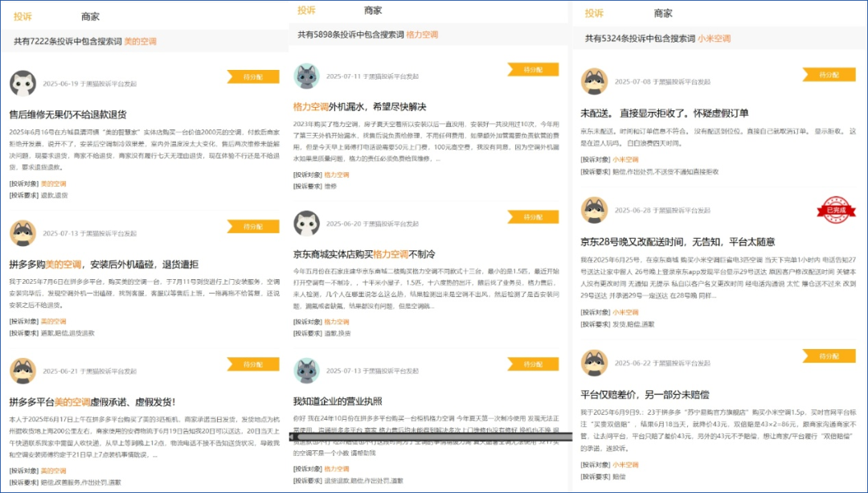Click date text 2025-06-19 于黑猫投诉平台发起
The height and width of the screenshot is (493, 868).
pos(90,84)
